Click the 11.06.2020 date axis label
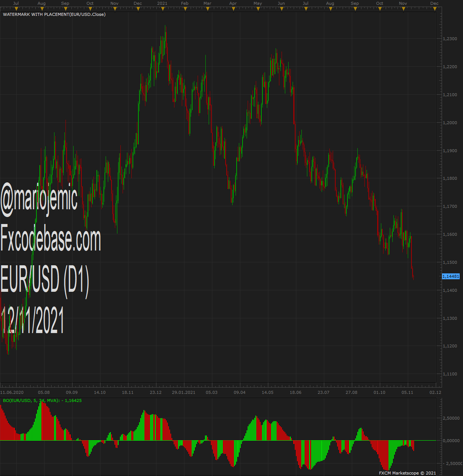This screenshot has height=476, width=463. 12,392
